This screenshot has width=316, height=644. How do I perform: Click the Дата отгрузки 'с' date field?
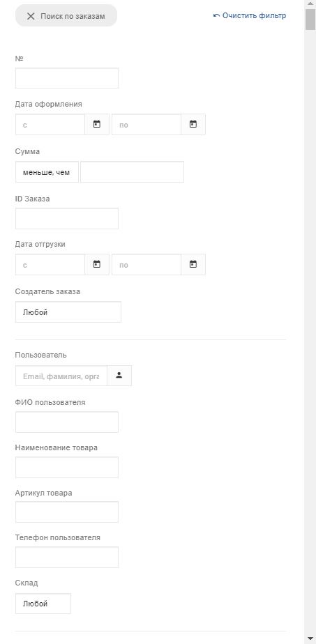point(50,265)
